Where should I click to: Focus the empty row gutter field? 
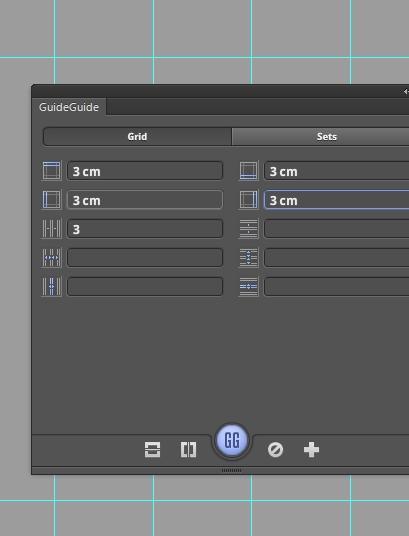point(337,286)
